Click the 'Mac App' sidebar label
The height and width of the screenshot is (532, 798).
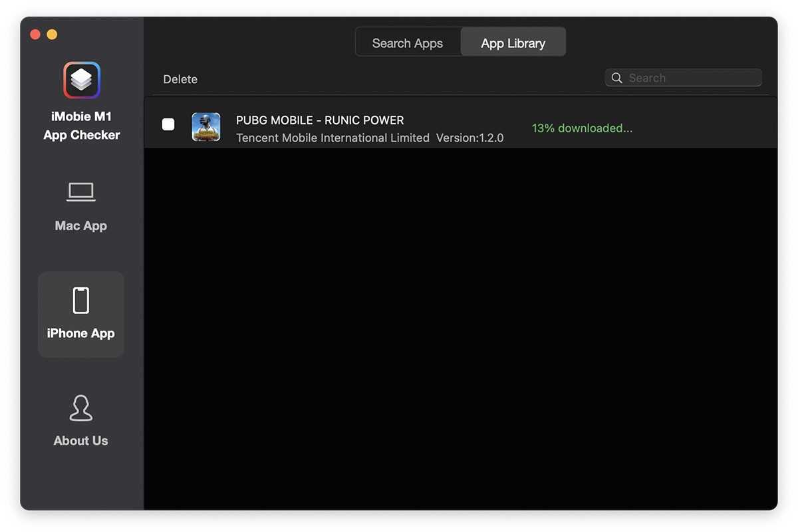point(81,226)
